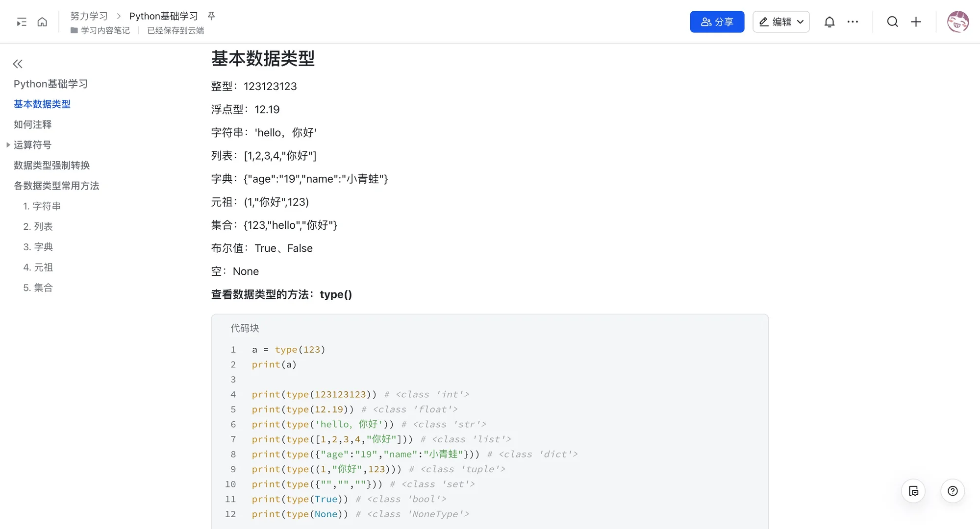Open search via magnifier icon
This screenshot has height=529, width=980.
tap(892, 22)
